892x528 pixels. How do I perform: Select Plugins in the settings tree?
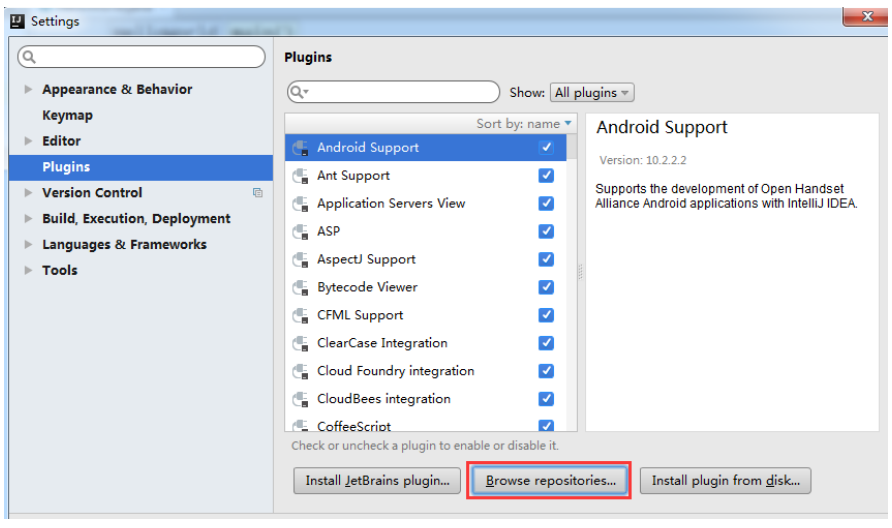click(141, 167)
